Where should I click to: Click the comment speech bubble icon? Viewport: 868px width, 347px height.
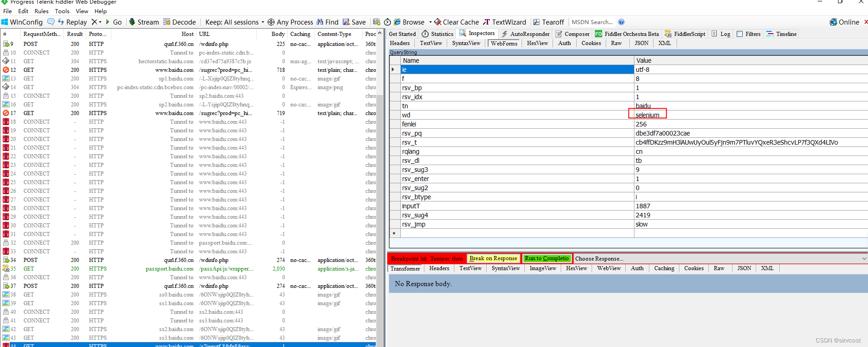(x=51, y=21)
